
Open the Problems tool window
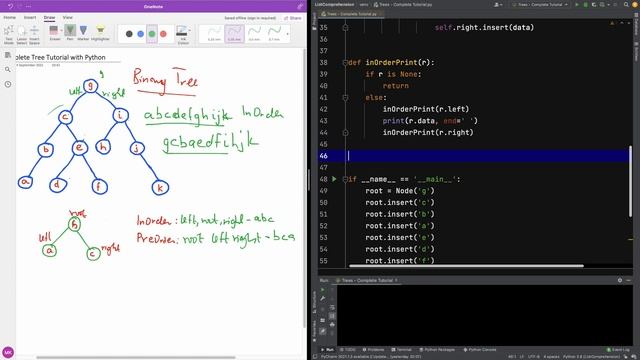coord(373,350)
